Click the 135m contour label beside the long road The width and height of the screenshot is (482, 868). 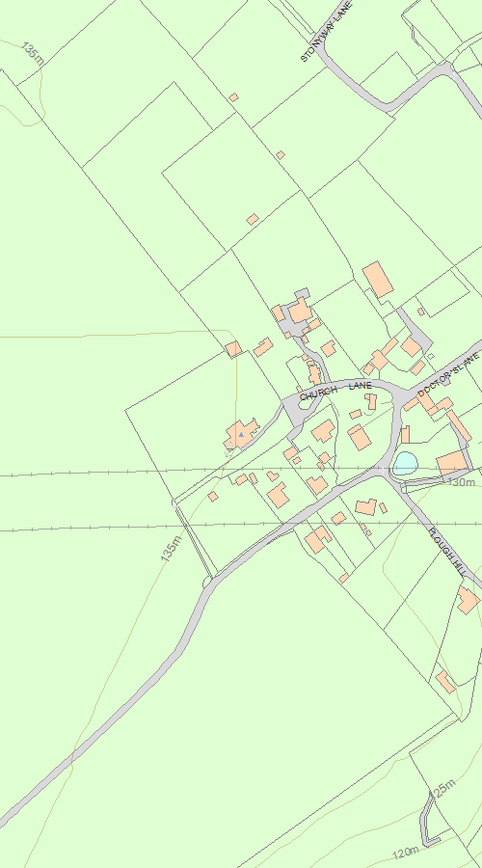click(x=172, y=548)
